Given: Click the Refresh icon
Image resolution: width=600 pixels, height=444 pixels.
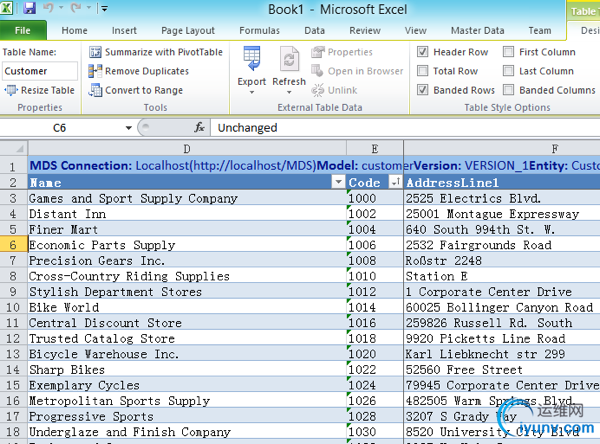Looking at the screenshot, I should [289, 60].
